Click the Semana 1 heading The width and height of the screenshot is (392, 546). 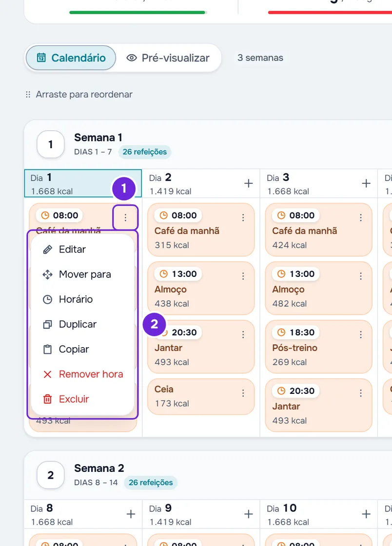(98, 137)
